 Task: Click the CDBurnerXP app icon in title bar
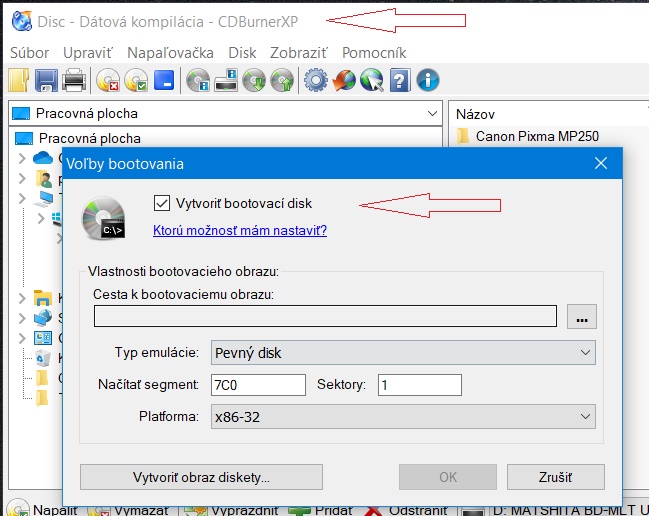click(22, 21)
